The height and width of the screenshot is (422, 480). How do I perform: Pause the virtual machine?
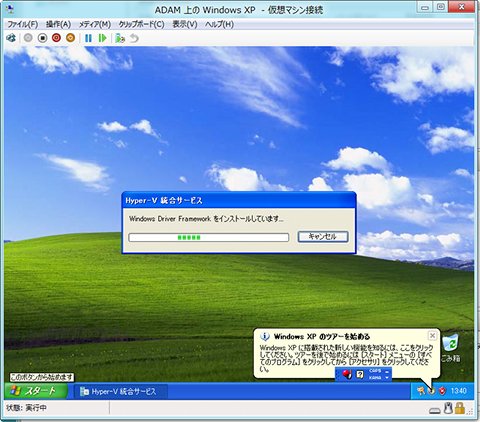click(88, 38)
